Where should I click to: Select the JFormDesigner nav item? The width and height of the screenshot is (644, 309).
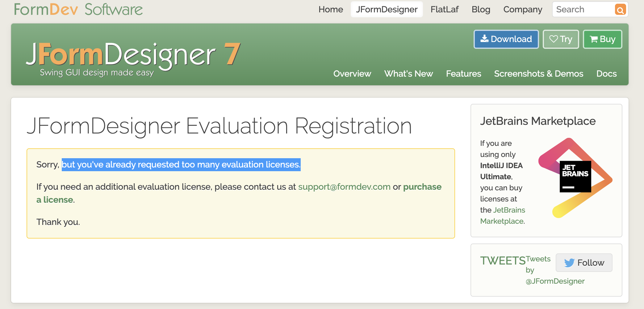(x=387, y=9)
